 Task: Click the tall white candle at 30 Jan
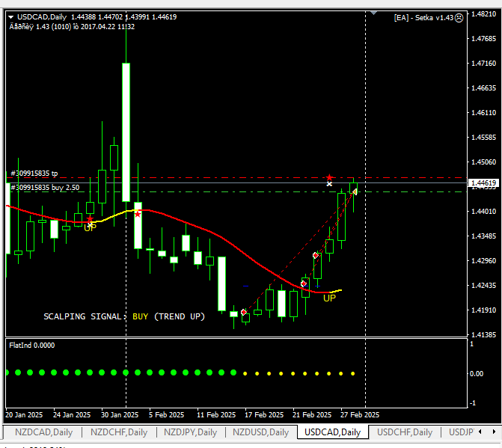click(126, 132)
